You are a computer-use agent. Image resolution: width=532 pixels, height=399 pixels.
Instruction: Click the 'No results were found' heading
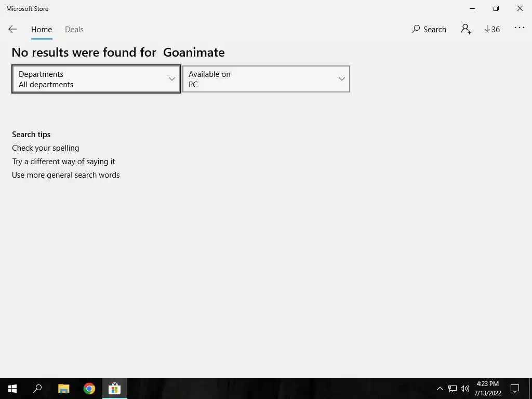point(118,52)
